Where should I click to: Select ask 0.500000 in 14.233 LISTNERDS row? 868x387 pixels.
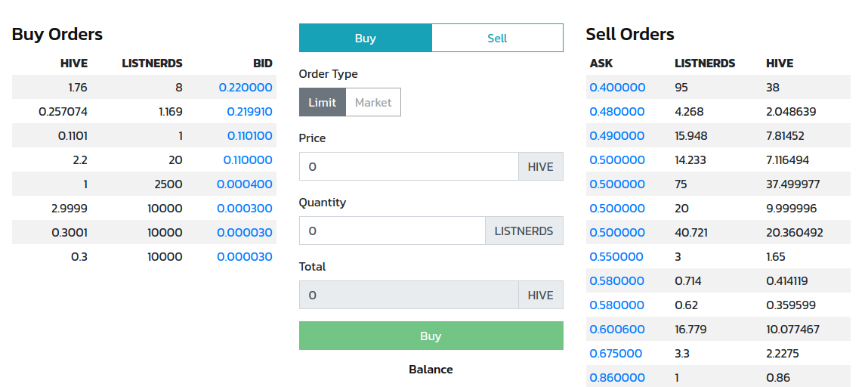pos(617,160)
